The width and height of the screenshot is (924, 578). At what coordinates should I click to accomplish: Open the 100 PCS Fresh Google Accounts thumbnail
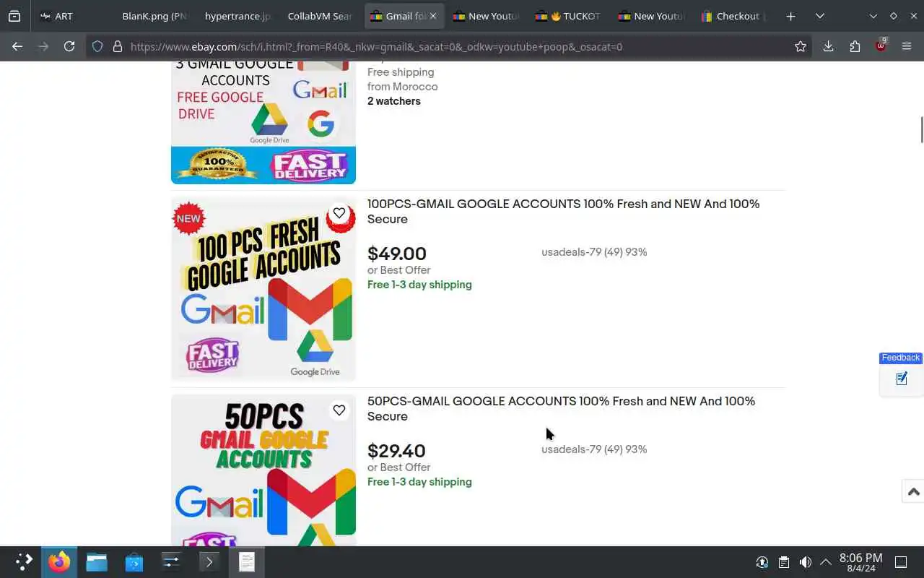coord(263,289)
